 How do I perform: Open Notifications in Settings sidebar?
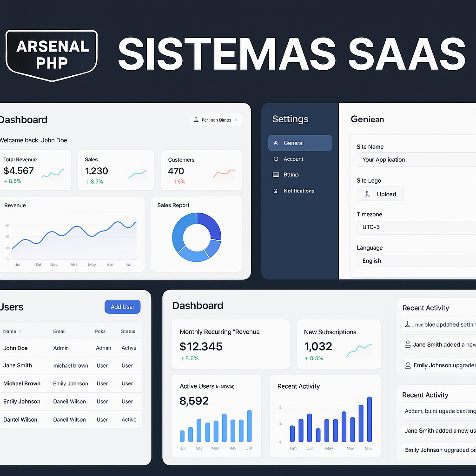tap(299, 191)
